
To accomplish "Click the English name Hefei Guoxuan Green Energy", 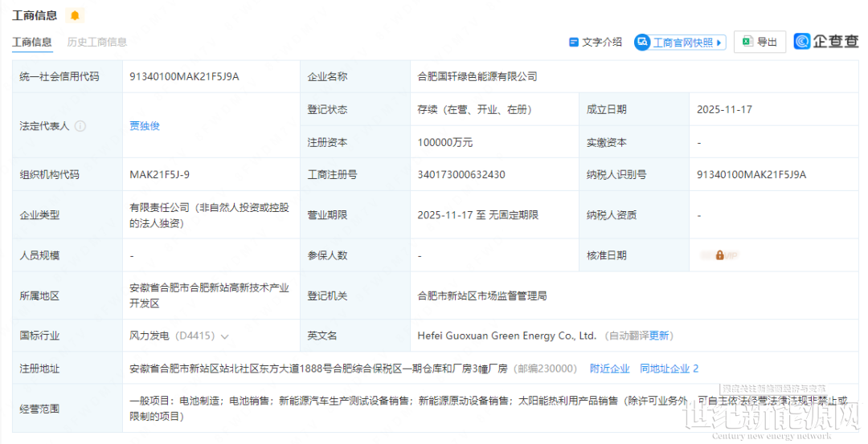I will coord(506,336).
